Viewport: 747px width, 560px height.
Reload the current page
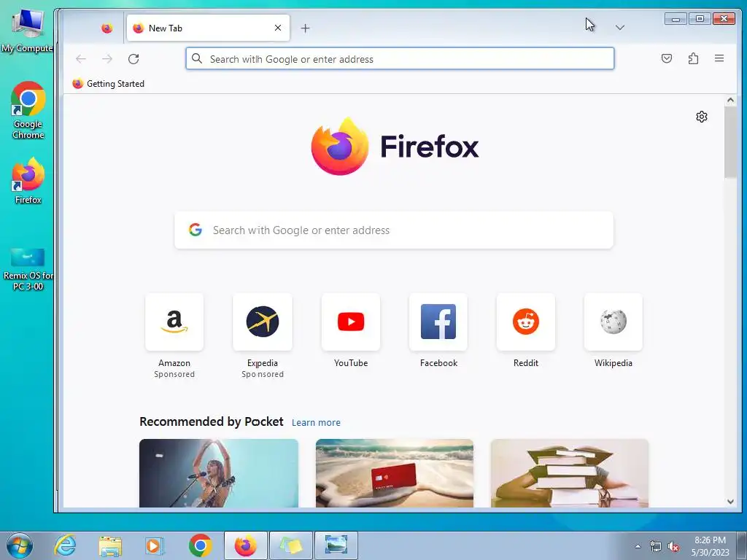pos(133,59)
